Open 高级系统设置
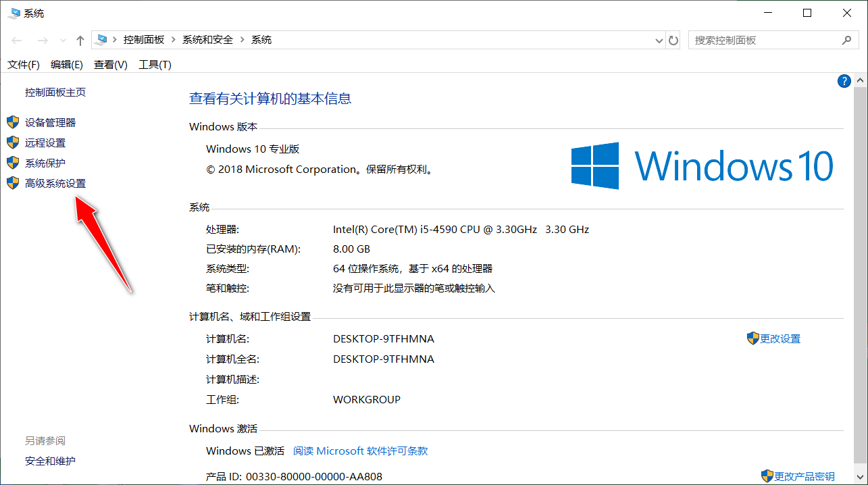This screenshot has width=868, height=485. pos(55,183)
